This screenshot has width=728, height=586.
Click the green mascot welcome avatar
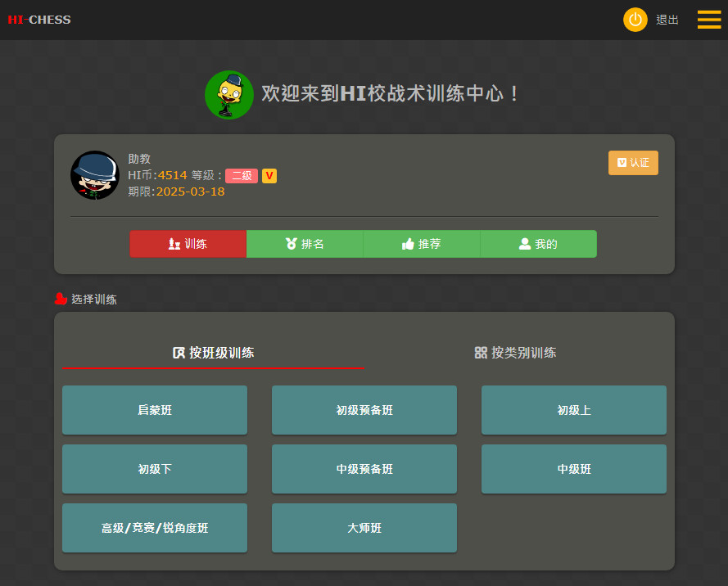229,95
